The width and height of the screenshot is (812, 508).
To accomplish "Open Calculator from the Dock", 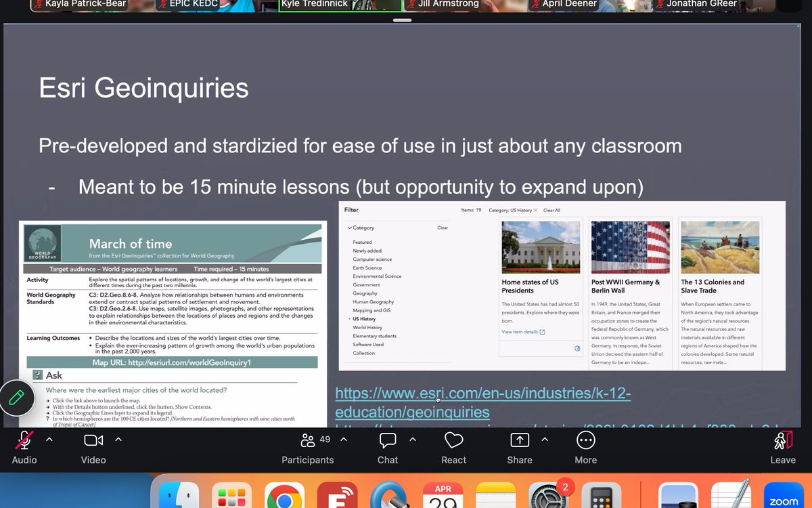I will (x=602, y=496).
